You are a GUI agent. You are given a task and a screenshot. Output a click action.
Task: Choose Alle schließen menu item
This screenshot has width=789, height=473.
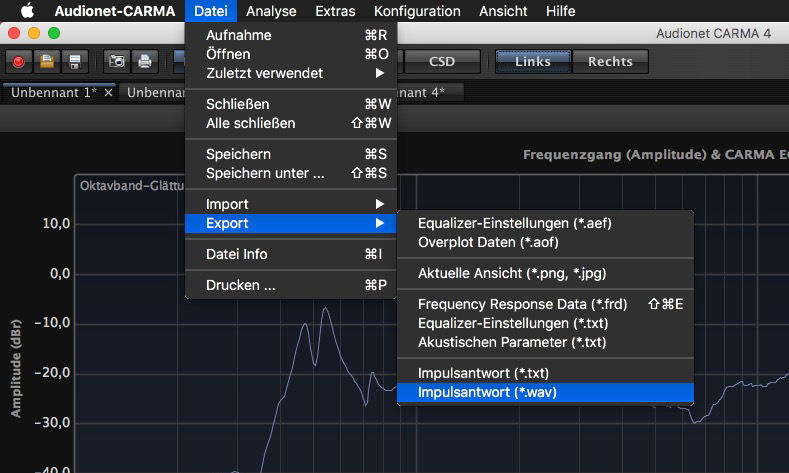coord(291,123)
